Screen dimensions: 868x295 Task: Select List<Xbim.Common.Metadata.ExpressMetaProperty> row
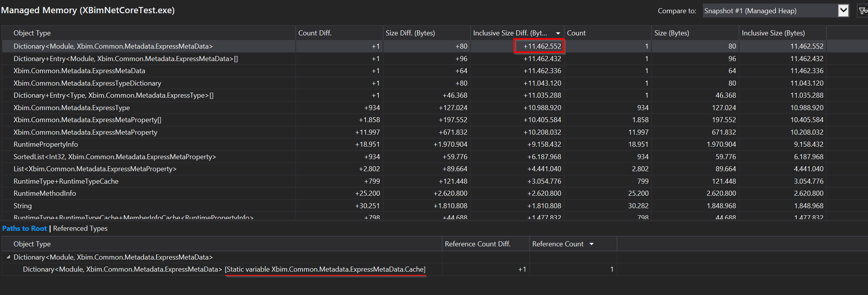click(x=434, y=169)
